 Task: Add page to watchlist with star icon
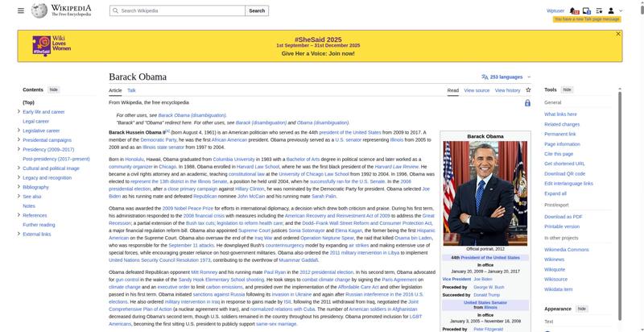pos(528,90)
